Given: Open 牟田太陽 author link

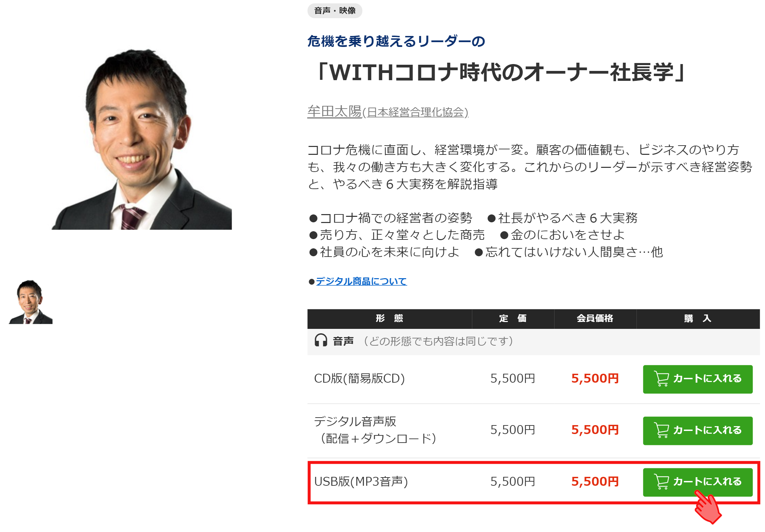Looking at the screenshot, I should (x=334, y=111).
